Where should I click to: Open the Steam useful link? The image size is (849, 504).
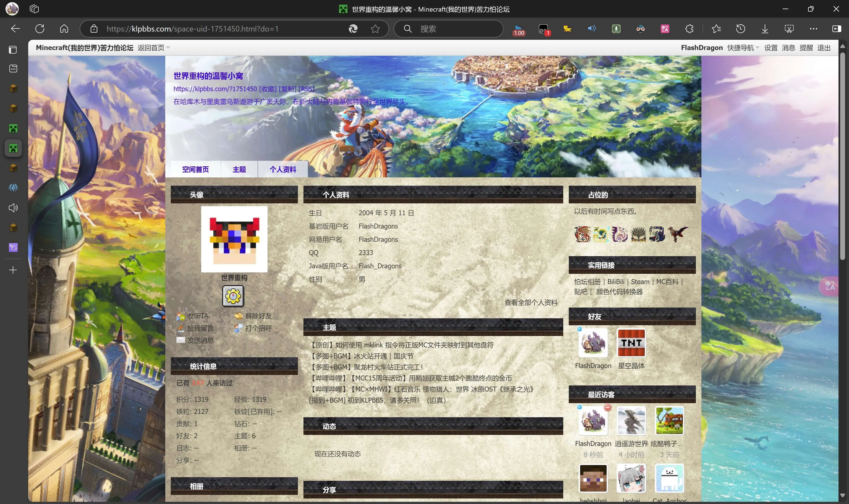pyautogui.click(x=640, y=282)
